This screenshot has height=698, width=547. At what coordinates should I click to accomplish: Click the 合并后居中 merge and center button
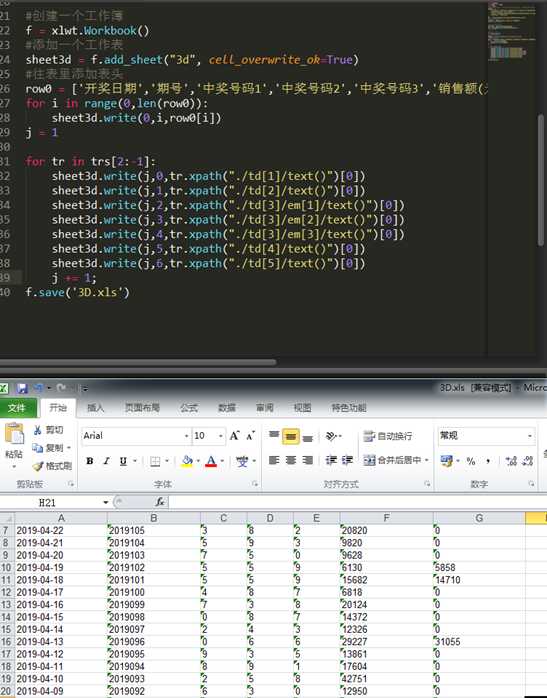coord(396,460)
